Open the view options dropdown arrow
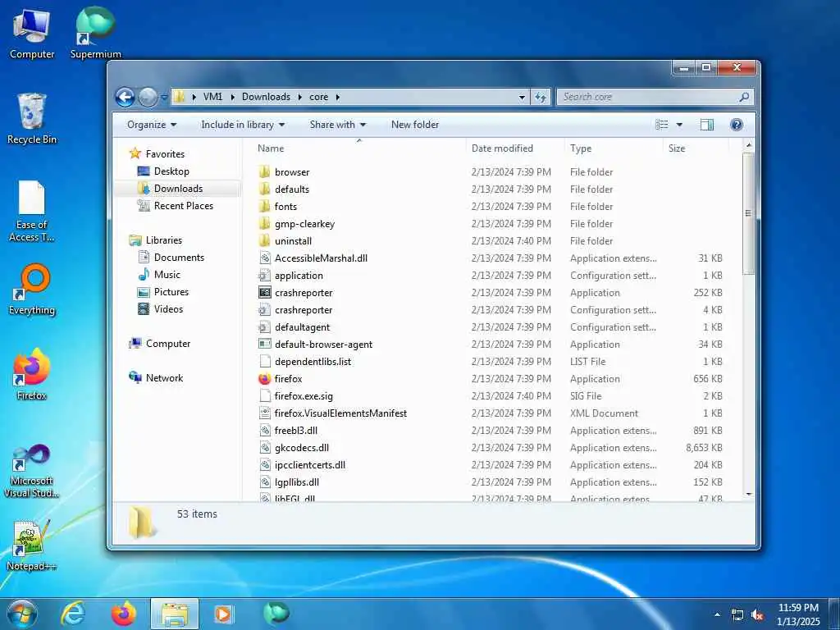The image size is (840, 630). 679,125
